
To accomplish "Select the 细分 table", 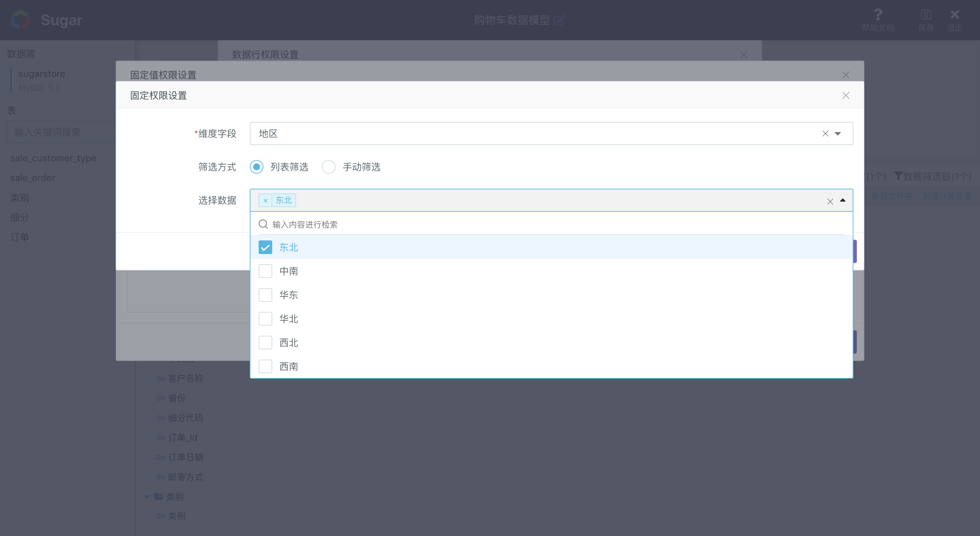I will point(20,217).
